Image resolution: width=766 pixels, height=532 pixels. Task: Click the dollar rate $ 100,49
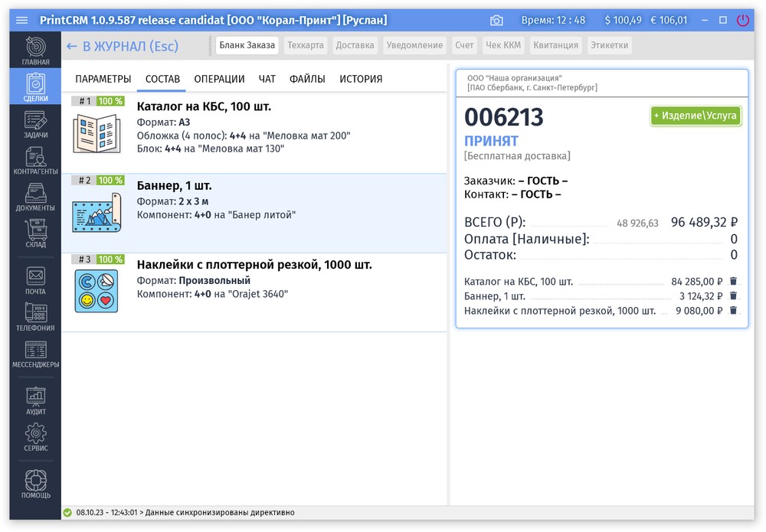(623, 21)
